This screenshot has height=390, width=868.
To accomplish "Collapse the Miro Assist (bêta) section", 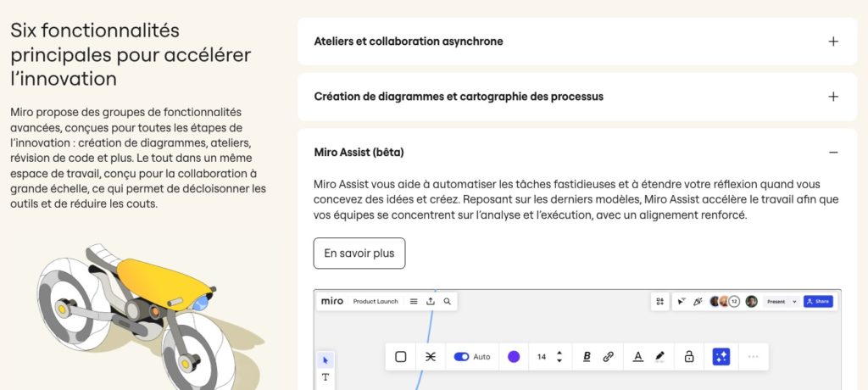I will 833,152.
